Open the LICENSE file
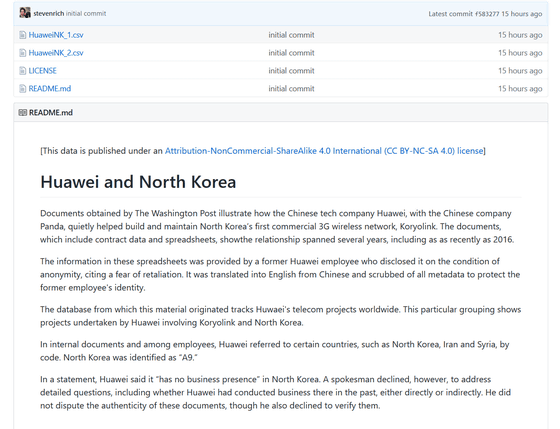Image resolution: width=560 pixels, height=429 pixels. tap(42, 71)
